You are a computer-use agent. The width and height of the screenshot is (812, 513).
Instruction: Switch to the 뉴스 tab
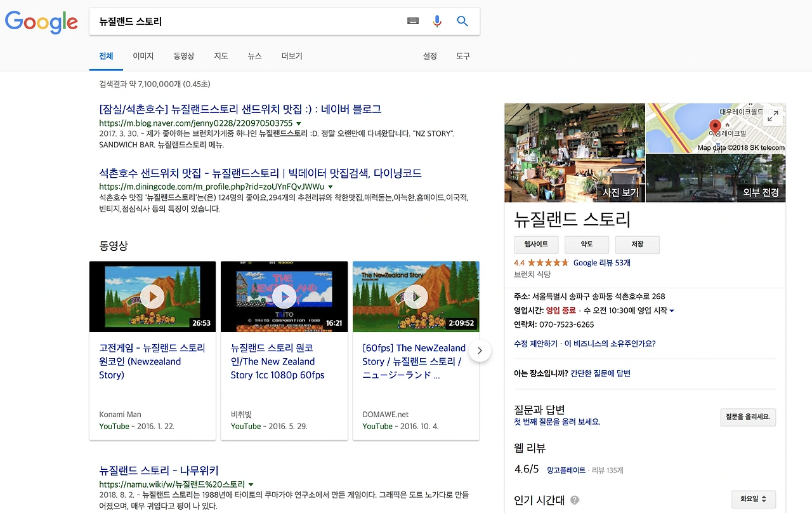254,56
